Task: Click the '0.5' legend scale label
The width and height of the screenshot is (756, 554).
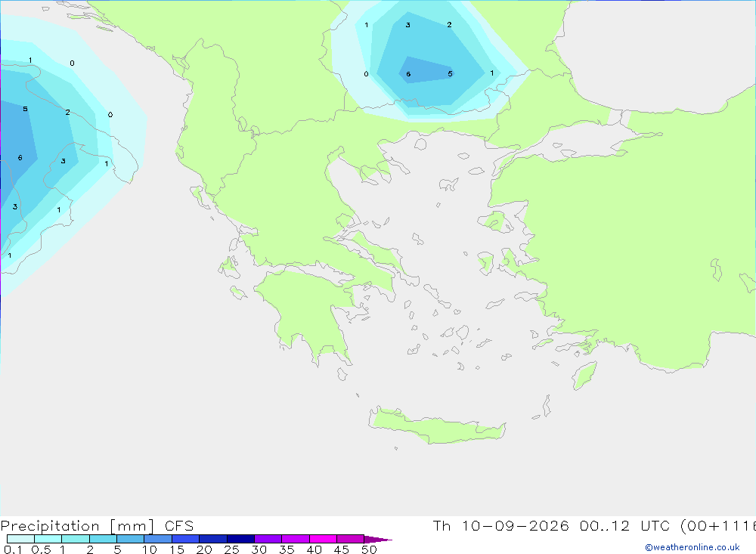Action: [41, 549]
